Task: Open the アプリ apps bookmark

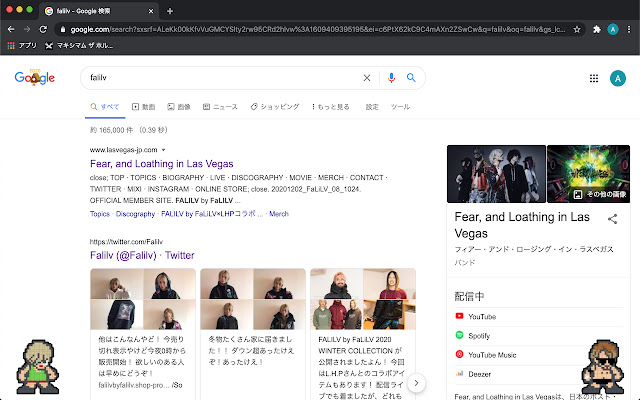Action: [x=22, y=45]
